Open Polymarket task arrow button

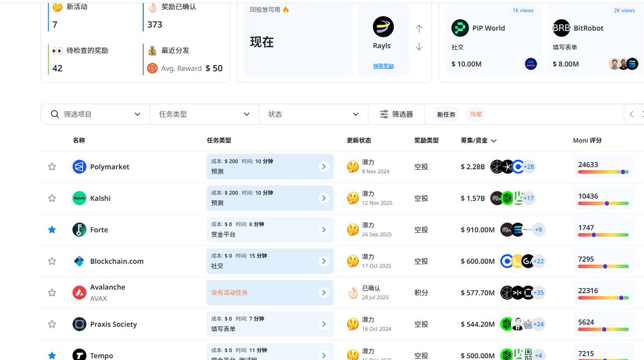click(x=324, y=167)
